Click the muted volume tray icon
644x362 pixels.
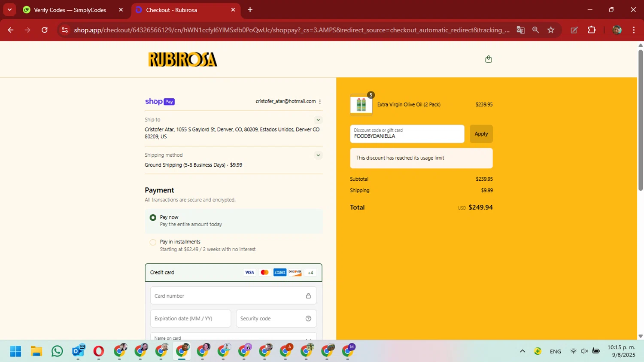point(584,351)
